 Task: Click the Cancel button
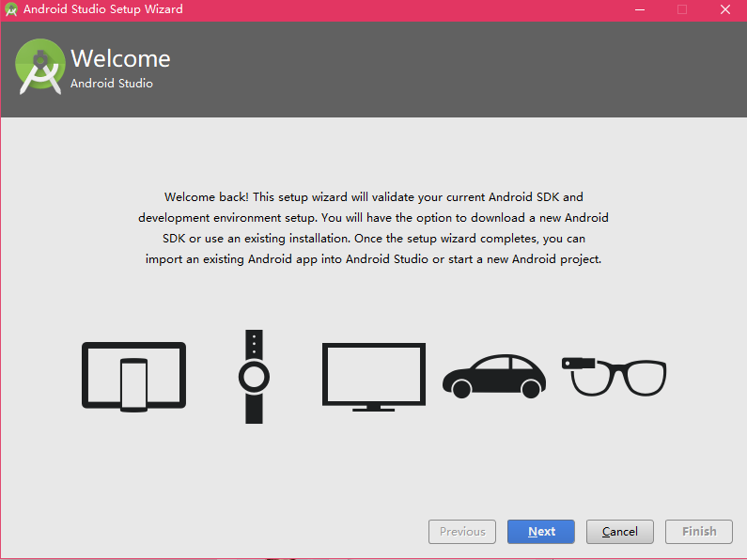pos(619,532)
